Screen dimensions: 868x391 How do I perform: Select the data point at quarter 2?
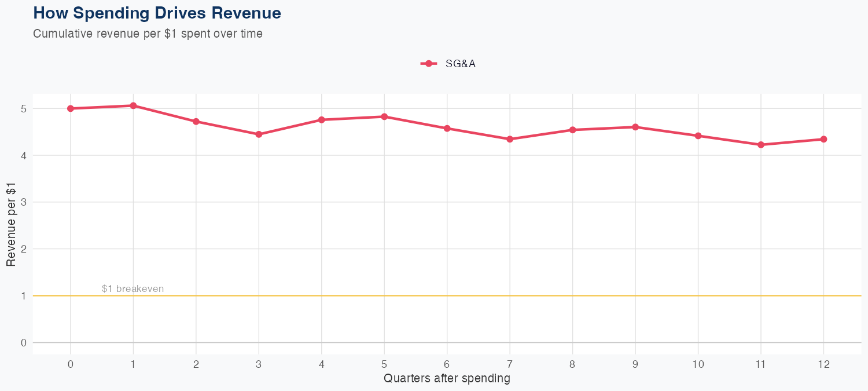tap(196, 122)
